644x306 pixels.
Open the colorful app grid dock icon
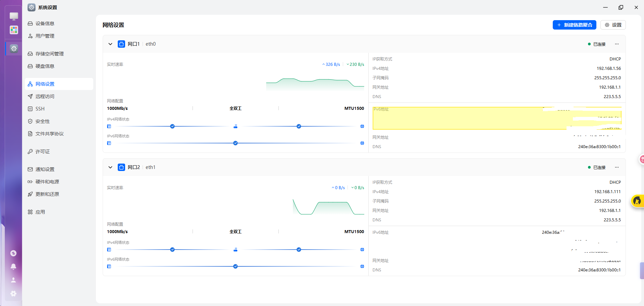pos(14,30)
